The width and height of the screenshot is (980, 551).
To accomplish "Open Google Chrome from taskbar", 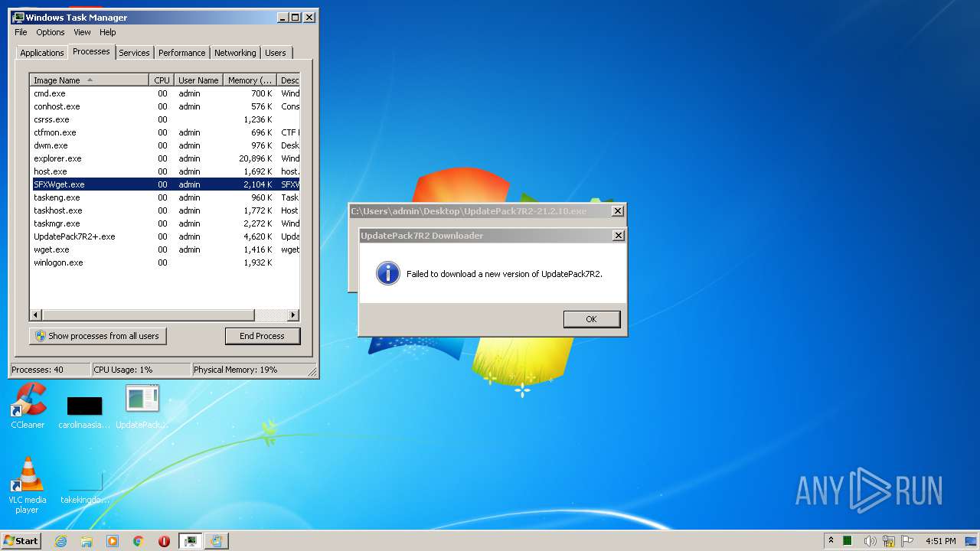I will click(139, 541).
